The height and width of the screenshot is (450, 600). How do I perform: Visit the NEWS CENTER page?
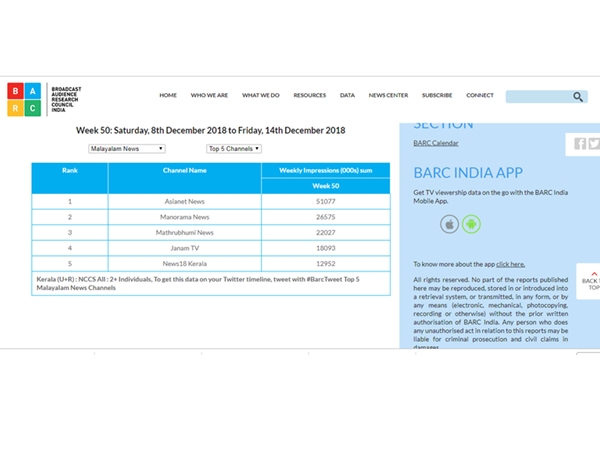[x=388, y=96]
